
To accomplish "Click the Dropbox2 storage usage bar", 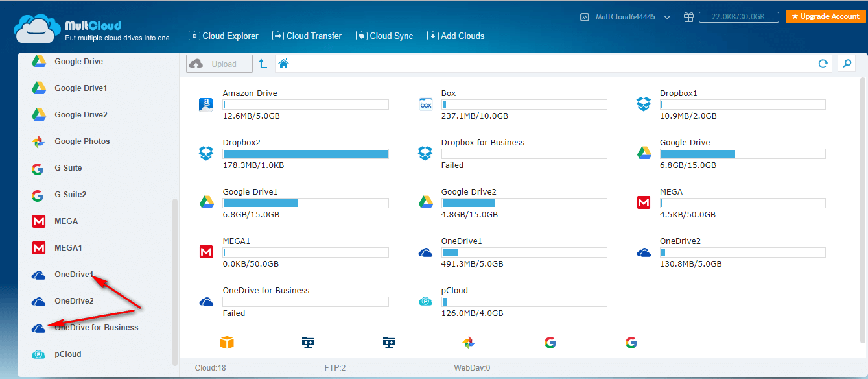I will click(305, 154).
